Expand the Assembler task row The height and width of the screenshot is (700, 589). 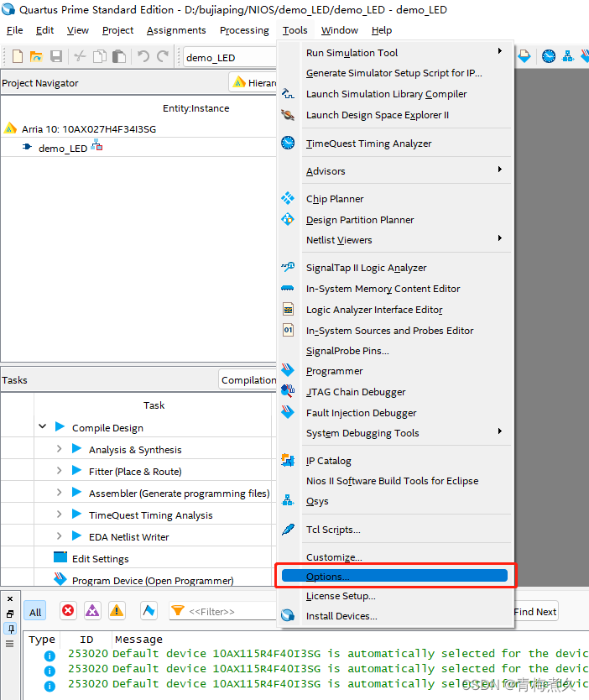tap(59, 492)
